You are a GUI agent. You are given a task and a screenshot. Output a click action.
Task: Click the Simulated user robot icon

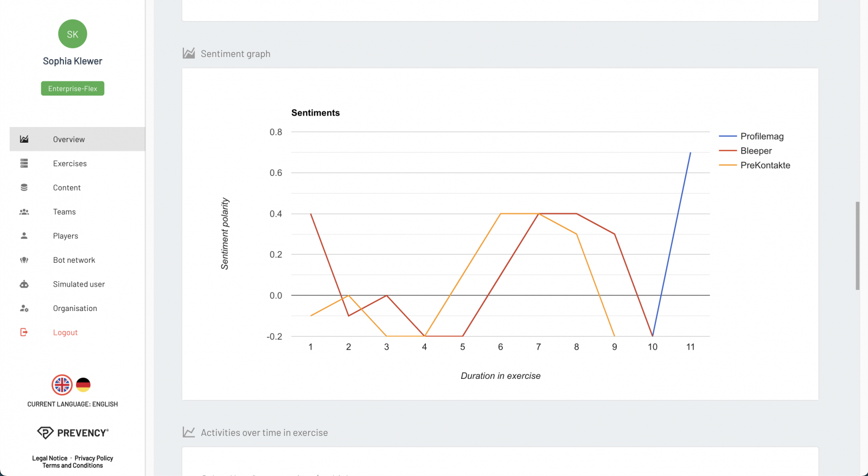(24, 284)
